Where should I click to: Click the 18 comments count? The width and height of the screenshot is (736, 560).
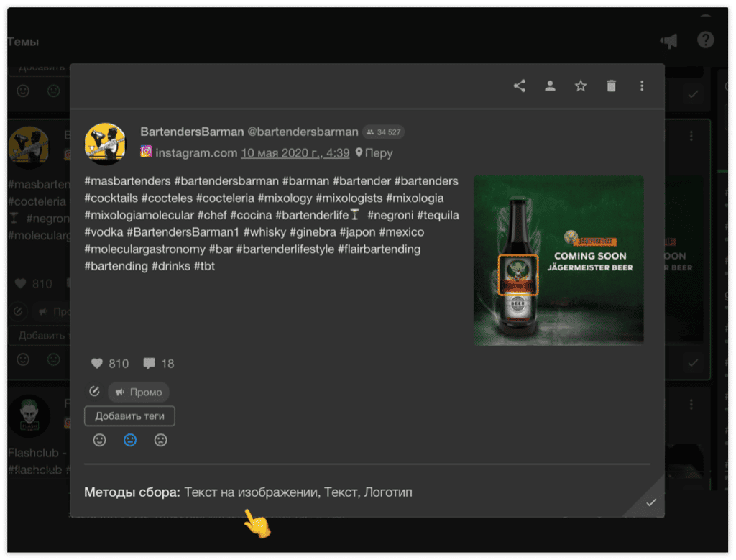[x=167, y=364]
